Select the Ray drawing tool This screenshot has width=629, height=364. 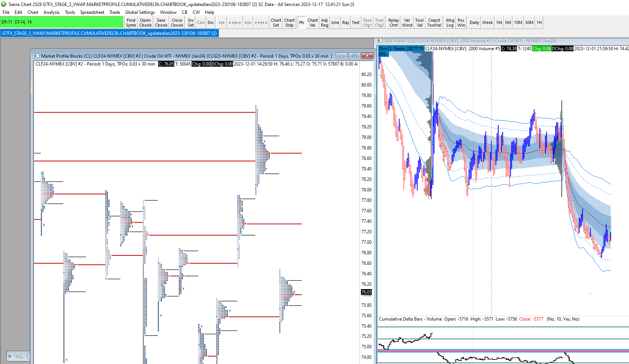click(x=346, y=23)
